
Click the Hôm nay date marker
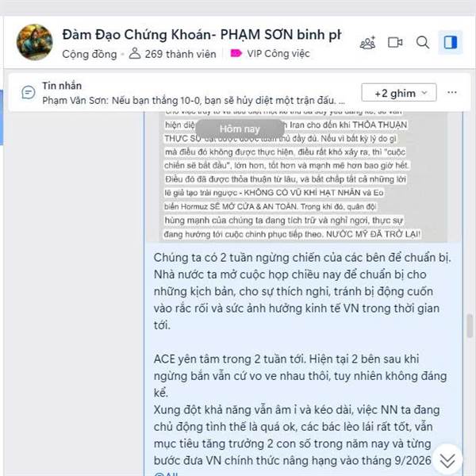pyautogui.click(x=240, y=129)
